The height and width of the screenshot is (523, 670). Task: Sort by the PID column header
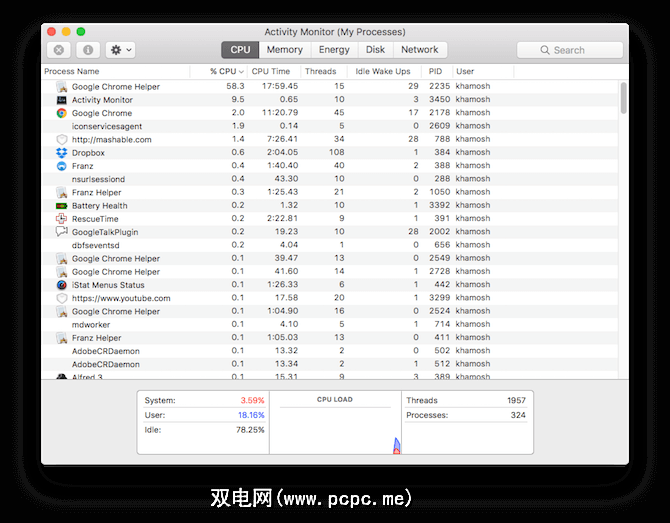click(x=437, y=71)
